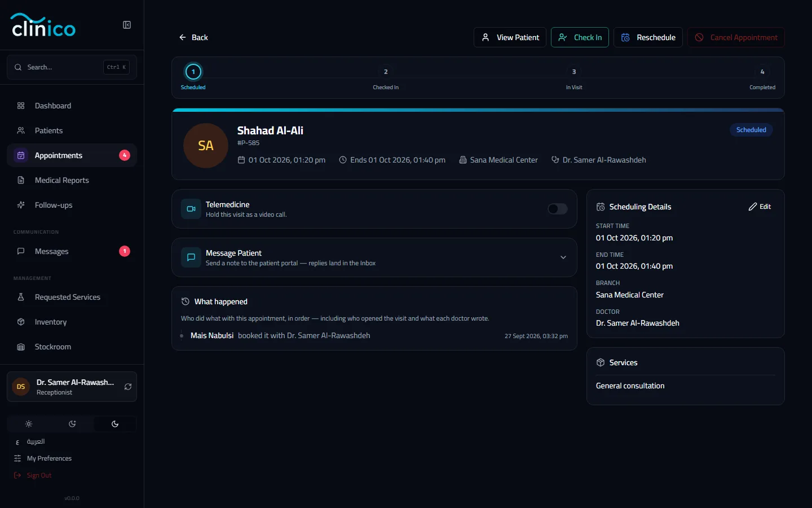Open Dashboard from the sidebar

pyautogui.click(x=72, y=106)
